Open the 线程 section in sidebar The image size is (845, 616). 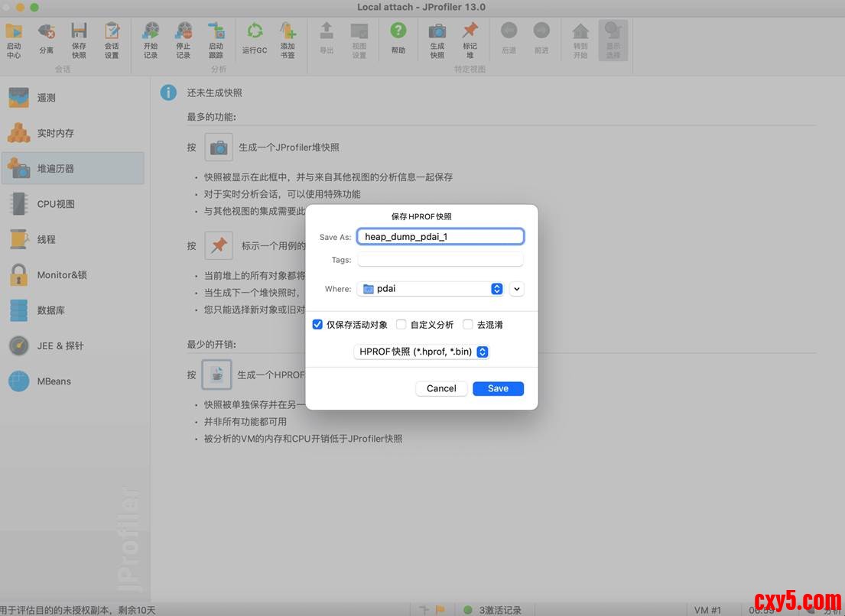coord(46,239)
